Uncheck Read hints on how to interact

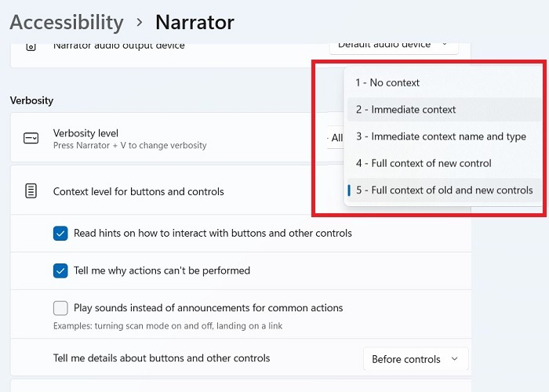[60, 233]
